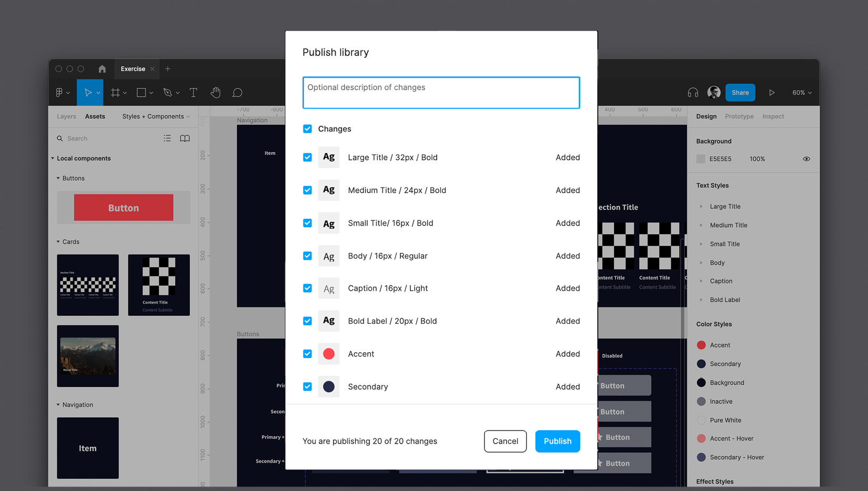Viewport: 868px width, 491px height.
Task: Click the headphones audio icon
Action: [693, 93]
